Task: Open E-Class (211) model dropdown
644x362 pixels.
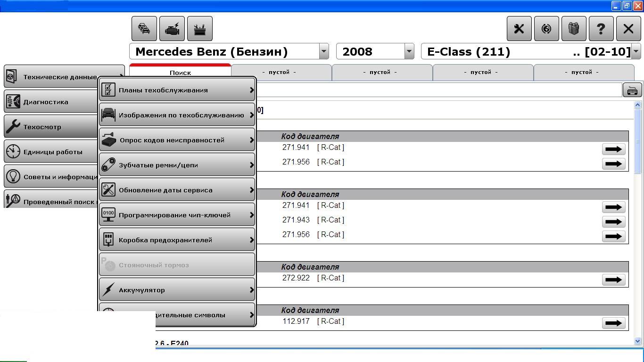Action: tap(636, 51)
